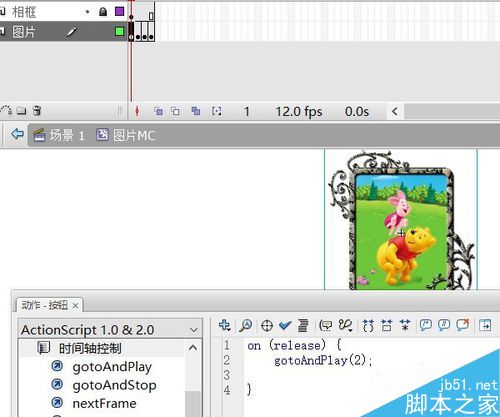Viewport: 500px width, 417px height.
Task: Switch to the 动作 - 按钮 tab
Action: pyautogui.click(x=44, y=305)
